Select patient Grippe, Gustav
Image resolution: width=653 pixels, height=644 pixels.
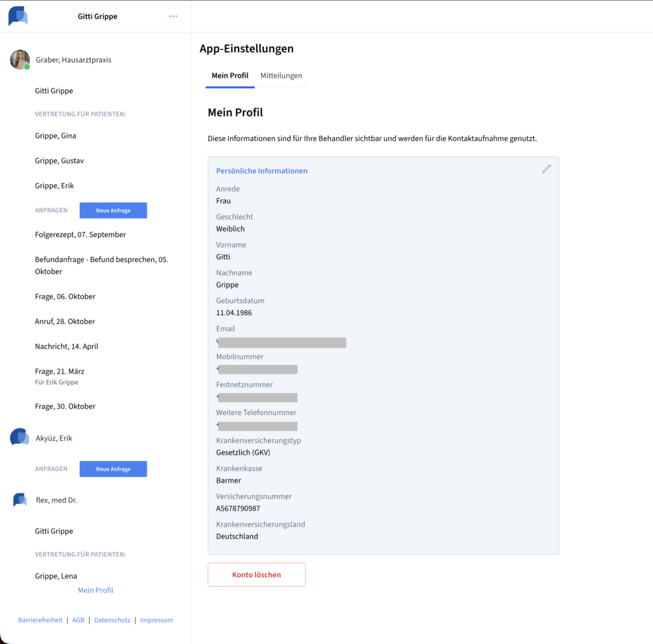point(59,161)
